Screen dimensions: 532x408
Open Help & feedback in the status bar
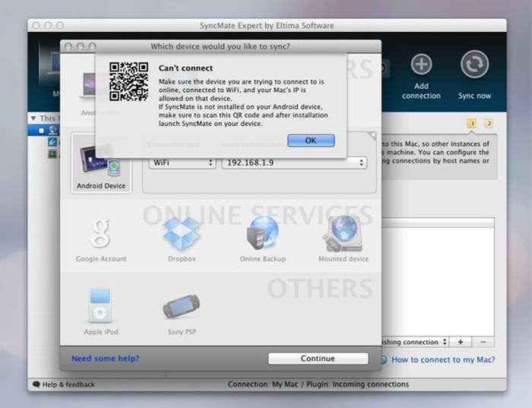click(x=64, y=384)
